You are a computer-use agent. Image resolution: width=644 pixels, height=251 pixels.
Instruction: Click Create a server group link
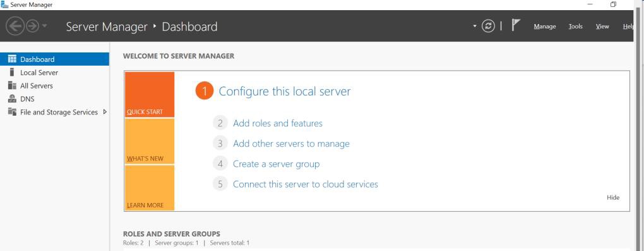(276, 164)
